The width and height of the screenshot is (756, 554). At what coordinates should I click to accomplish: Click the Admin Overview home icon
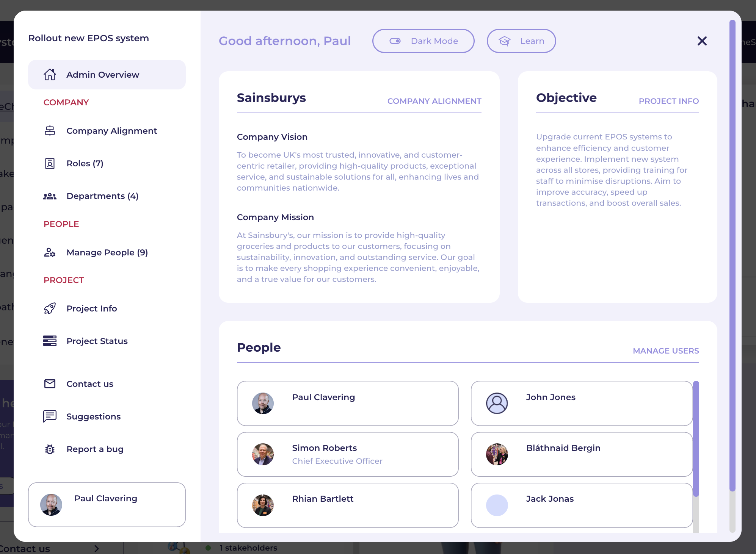tap(50, 75)
